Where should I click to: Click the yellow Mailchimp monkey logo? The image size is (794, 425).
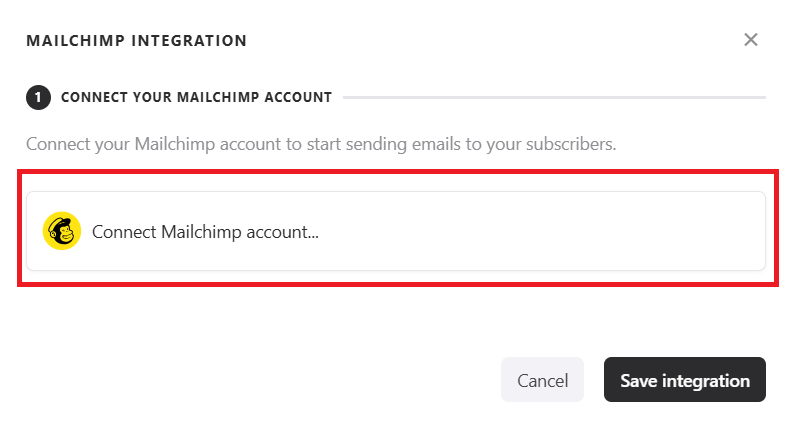pos(62,231)
